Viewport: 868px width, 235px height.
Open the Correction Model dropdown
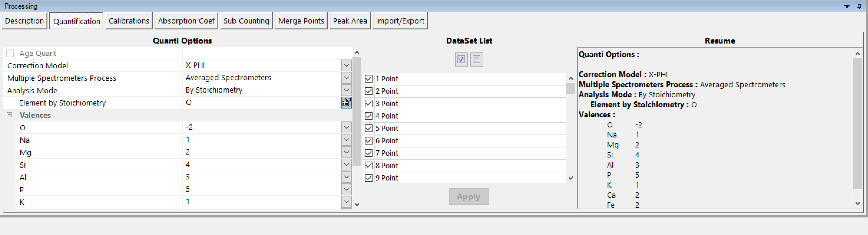(x=346, y=66)
